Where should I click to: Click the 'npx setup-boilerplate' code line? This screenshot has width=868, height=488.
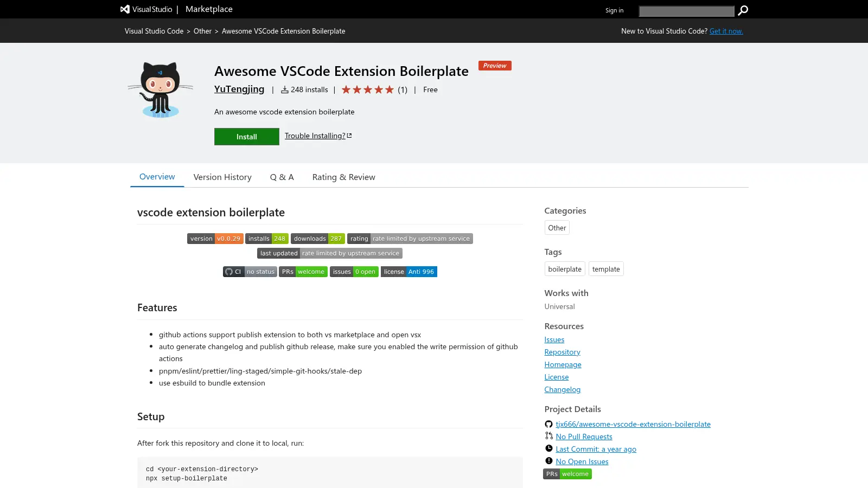point(187,478)
